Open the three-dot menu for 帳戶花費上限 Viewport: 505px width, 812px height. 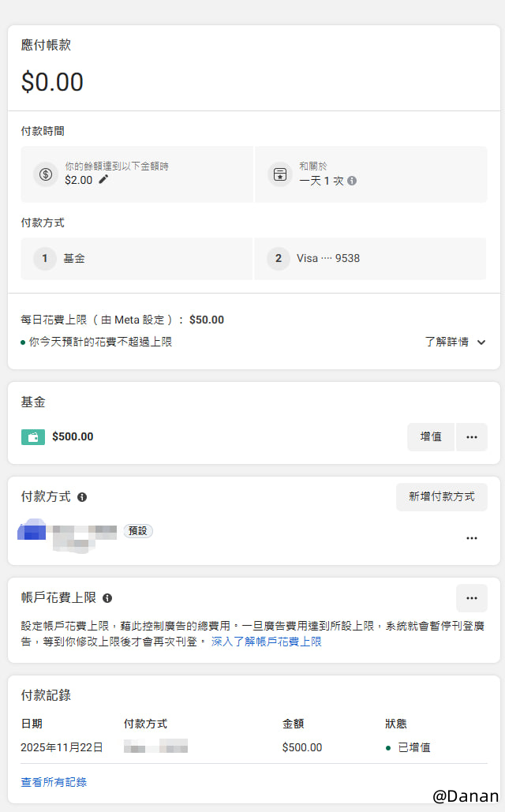[472, 598]
